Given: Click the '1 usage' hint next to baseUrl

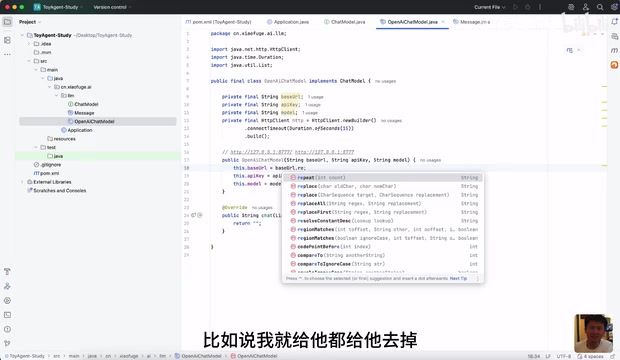Looking at the screenshot, I should 316,97.
